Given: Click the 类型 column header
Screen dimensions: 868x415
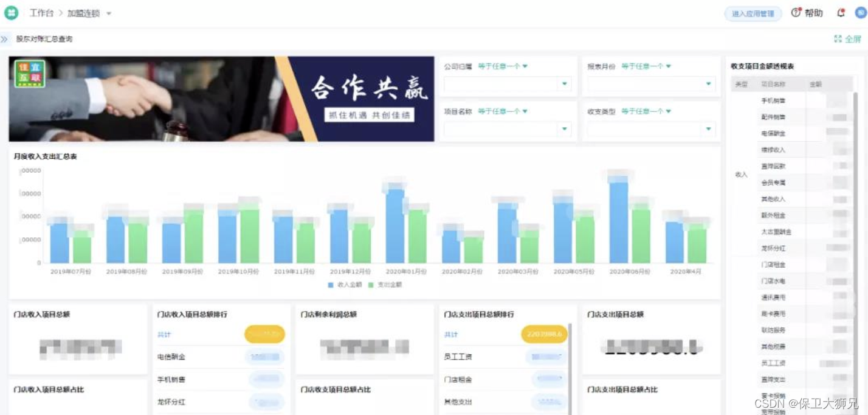Looking at the screenshot, I should [x=741, y=85].
